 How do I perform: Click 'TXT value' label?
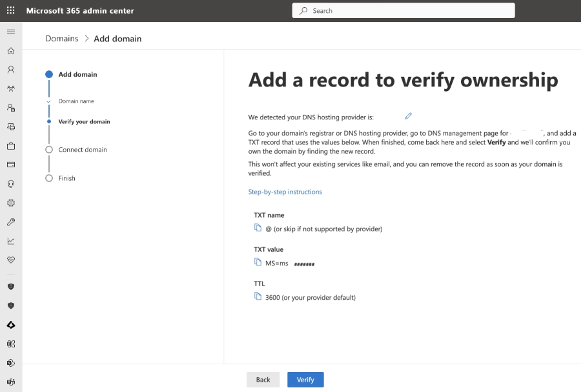269,249
